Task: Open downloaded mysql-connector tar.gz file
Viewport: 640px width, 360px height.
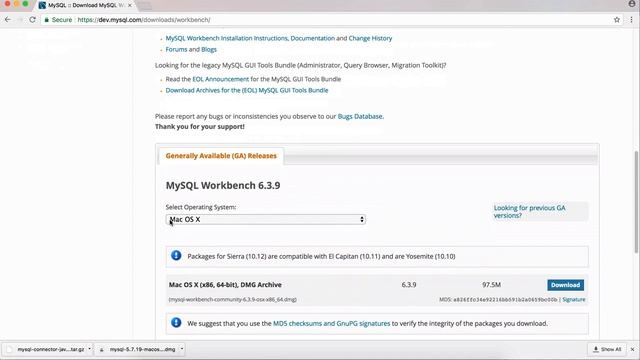Action: [47, 349]
